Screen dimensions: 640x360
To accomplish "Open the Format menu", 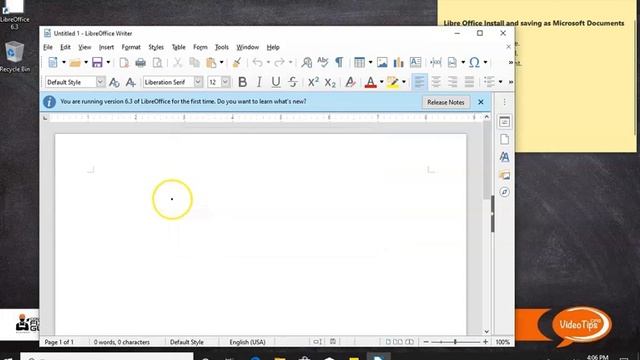I will coord(131,47).
